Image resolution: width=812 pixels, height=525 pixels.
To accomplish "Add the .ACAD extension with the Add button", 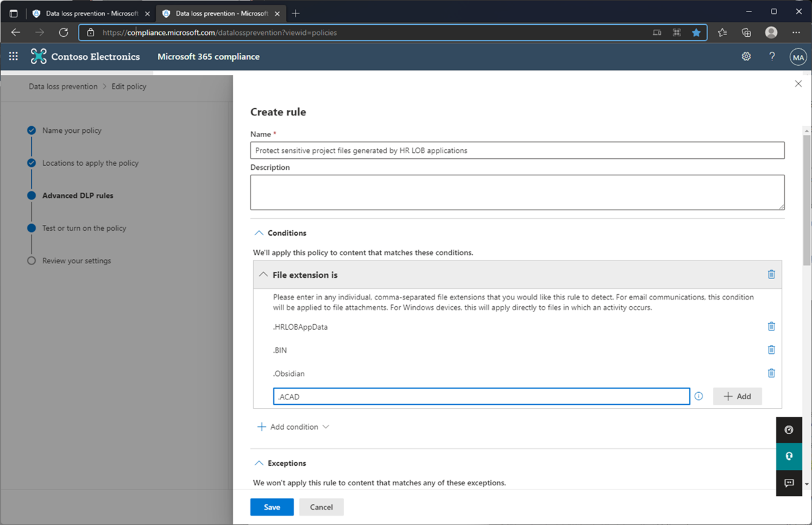I will coord(737,396).
